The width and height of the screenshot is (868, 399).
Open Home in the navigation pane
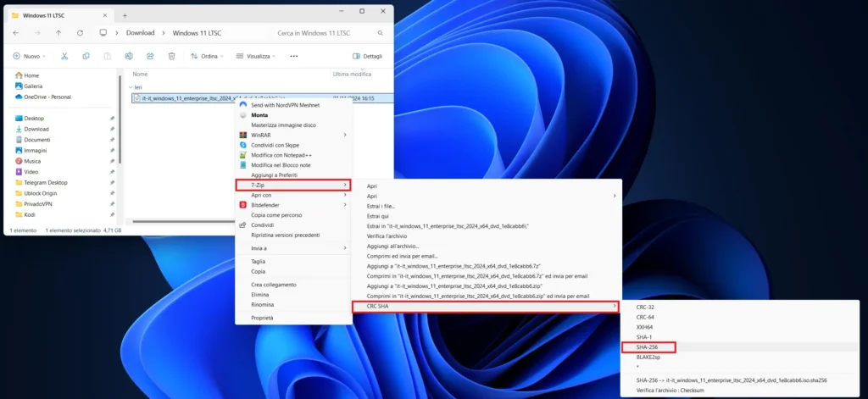31,75
